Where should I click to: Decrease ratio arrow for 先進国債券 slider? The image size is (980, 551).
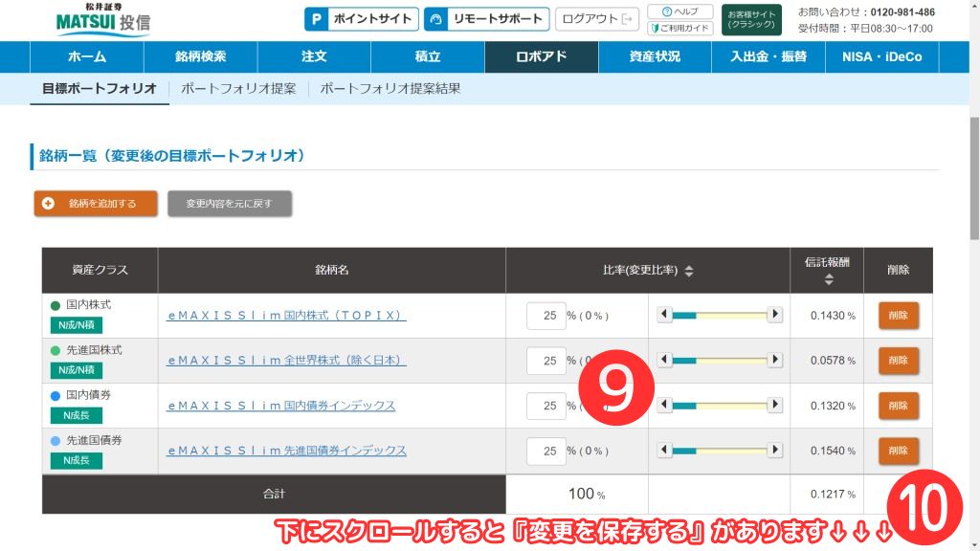tap(664, 450)
